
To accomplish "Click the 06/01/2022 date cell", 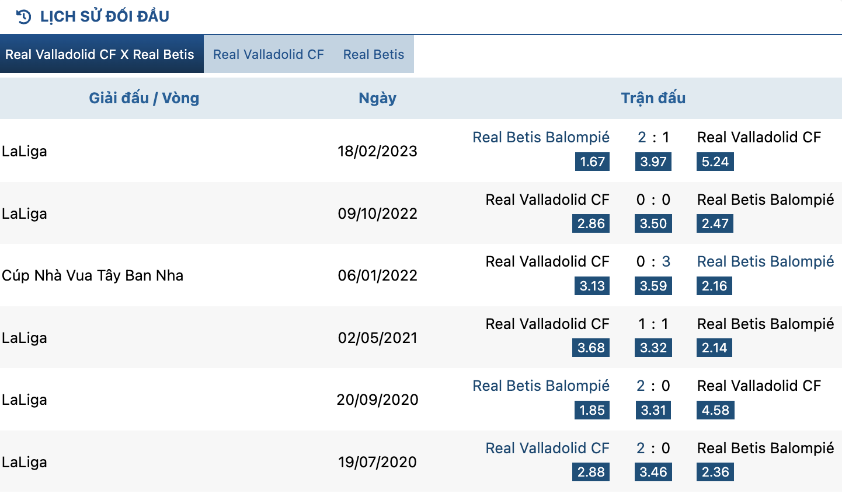I will 378,275.
